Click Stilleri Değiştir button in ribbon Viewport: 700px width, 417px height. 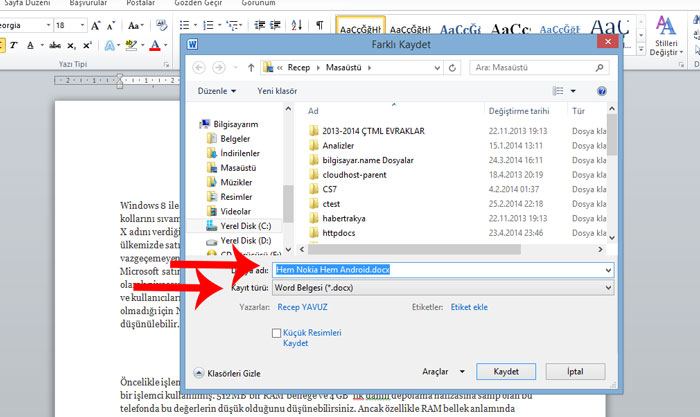point(666,36)
